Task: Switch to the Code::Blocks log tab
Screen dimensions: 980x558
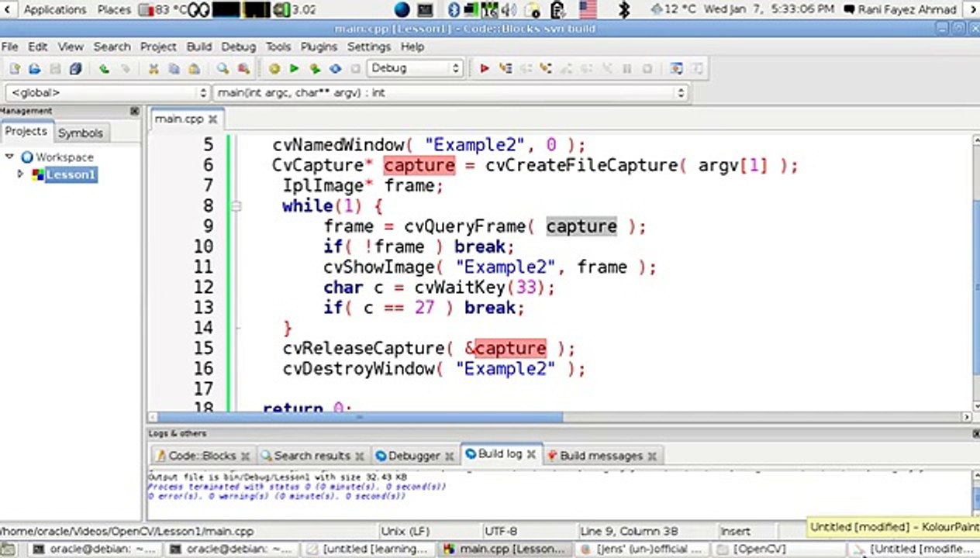Action: click(x=202, y=456)
